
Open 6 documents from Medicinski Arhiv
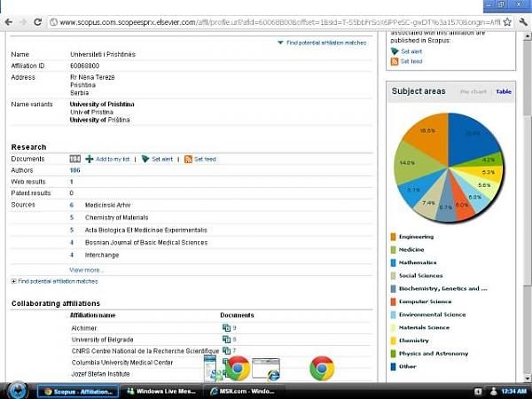[72, 205]
